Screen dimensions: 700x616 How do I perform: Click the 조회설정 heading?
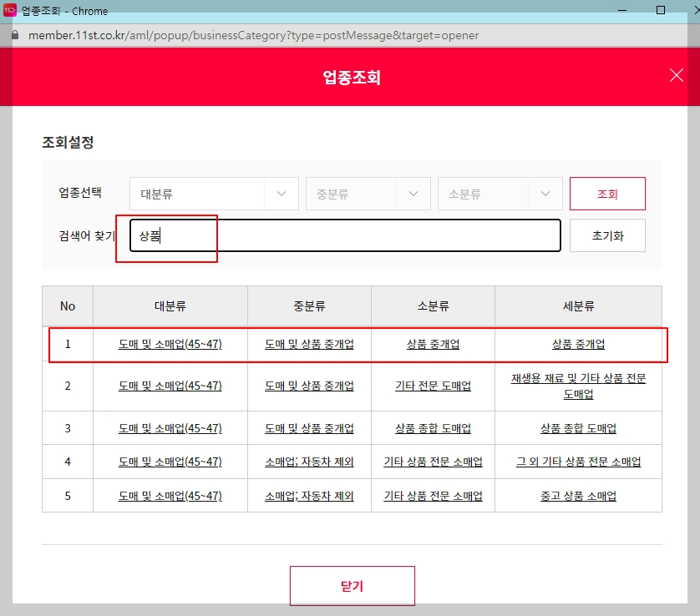pyautogui.click(x=68, y=142)
